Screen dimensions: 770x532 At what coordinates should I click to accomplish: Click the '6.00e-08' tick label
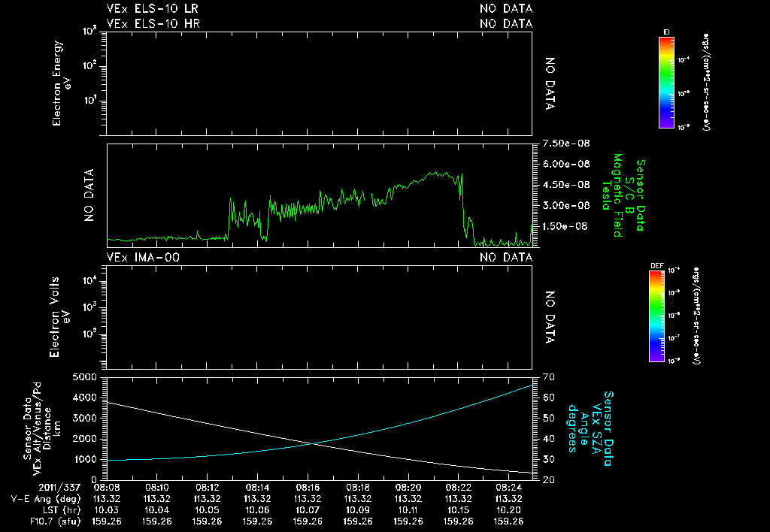(566, 164)
